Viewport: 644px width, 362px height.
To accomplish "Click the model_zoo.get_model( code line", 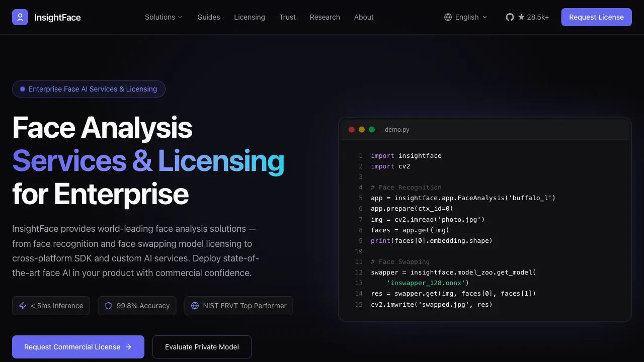I will tap(453, 273).
